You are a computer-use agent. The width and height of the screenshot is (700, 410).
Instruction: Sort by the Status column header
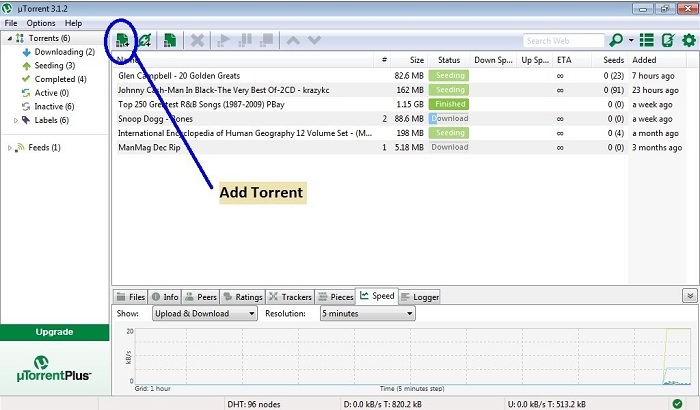tap(449, 60)
